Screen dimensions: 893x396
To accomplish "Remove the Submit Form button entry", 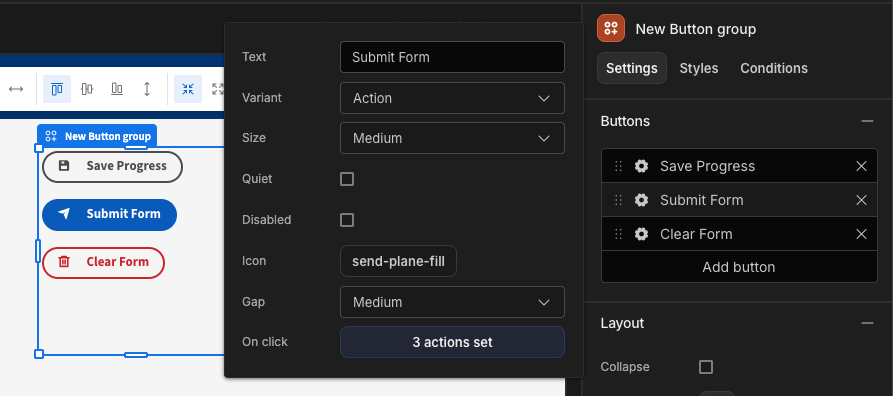I will coord(861,200).
